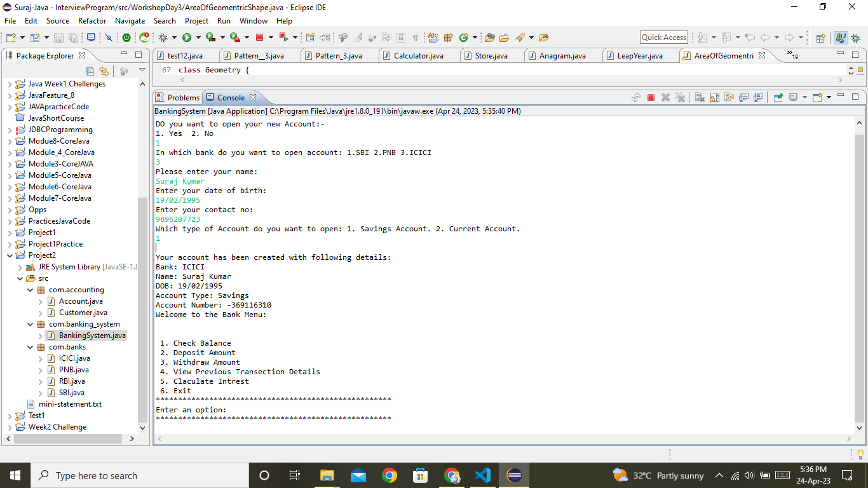Select BankingSystem.java in Package Explorer
The width and height of the screenshot is (868, 488).
(x=92, y=335)
